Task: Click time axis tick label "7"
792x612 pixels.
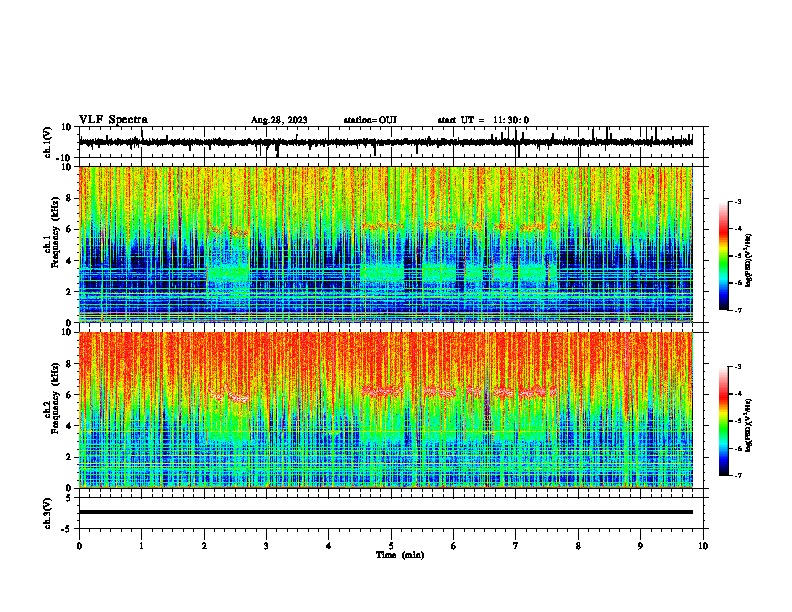Action: [516, 546]
